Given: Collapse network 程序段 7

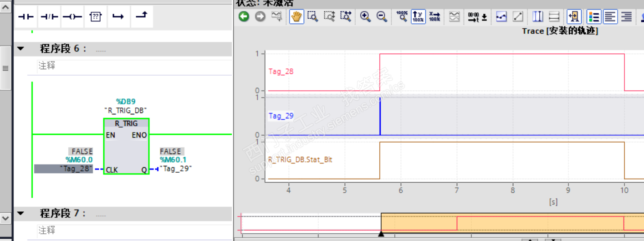Looking at the screenshot, I should pyautogui.click(x=20, y=213).
